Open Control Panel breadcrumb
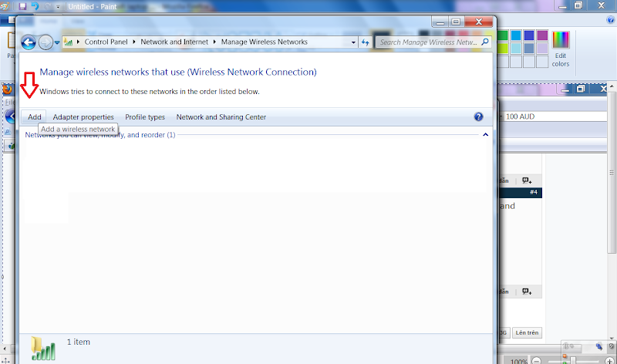 (106, 42)
